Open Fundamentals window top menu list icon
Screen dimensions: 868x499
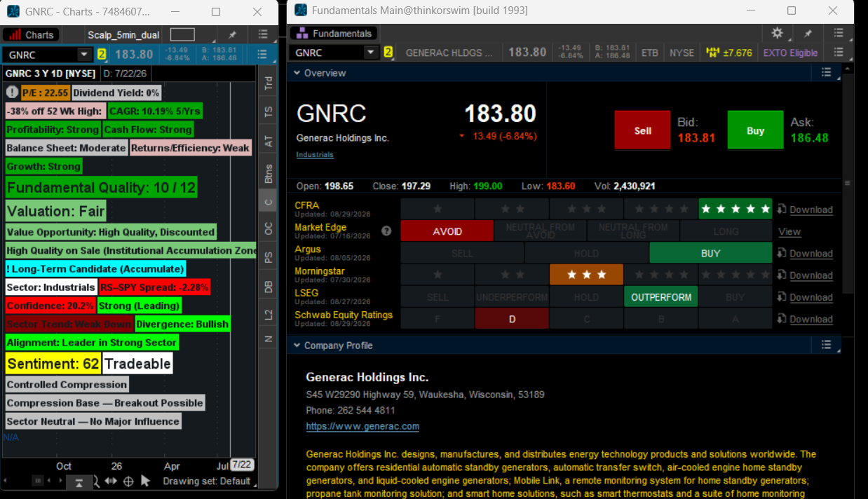click(x=839, y=33)
